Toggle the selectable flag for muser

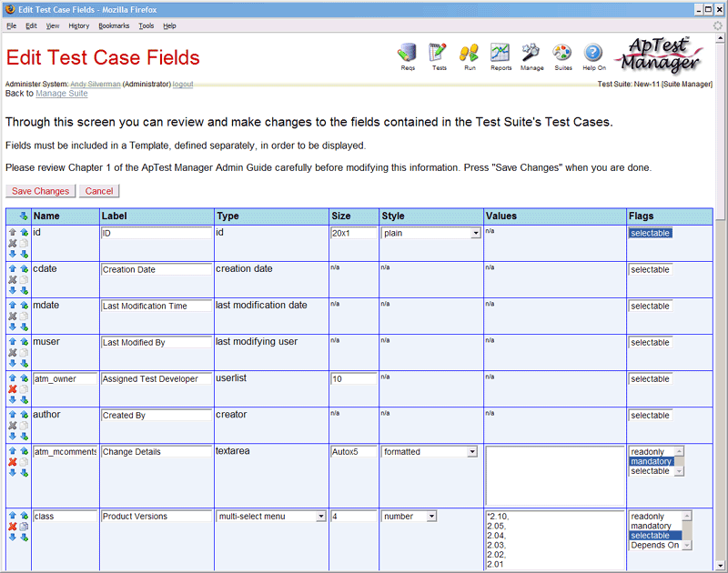(650, 342)
